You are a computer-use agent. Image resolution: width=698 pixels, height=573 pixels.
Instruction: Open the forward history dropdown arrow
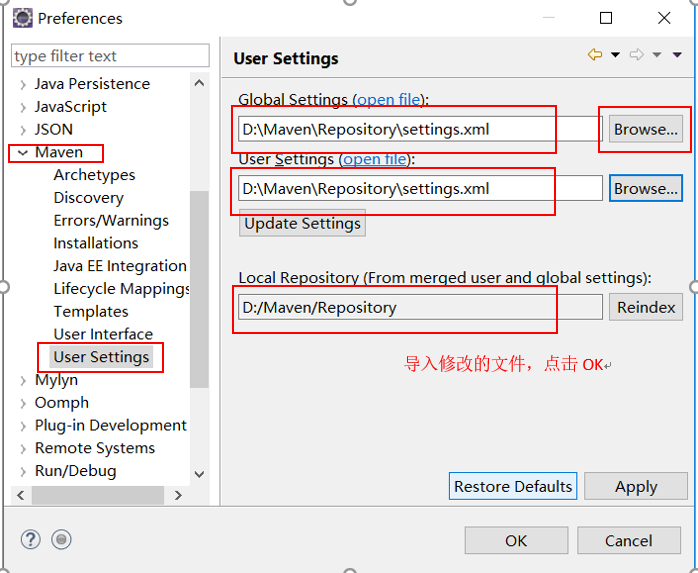click(657, 55)
